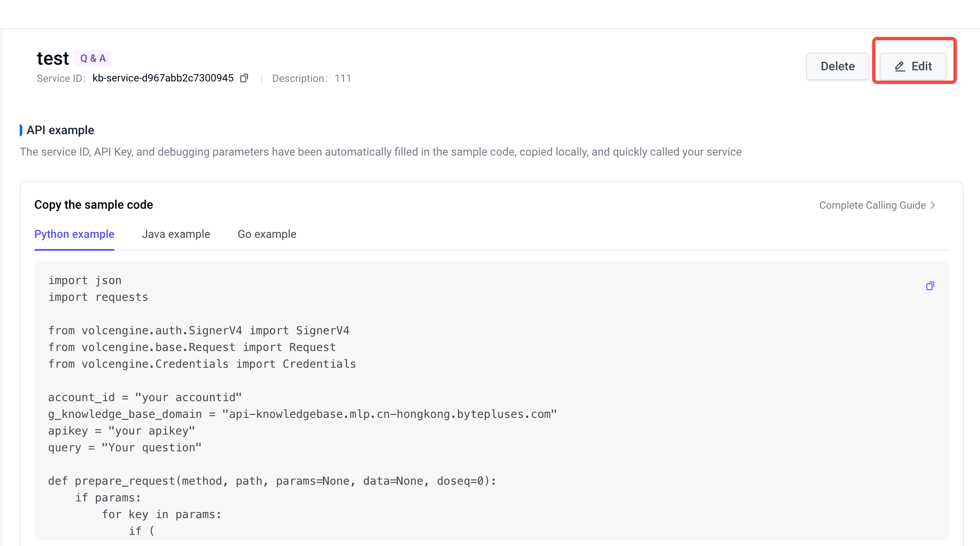Image resolution: width=980 pixels, height=546 pixels.
Task: Click the API example section heading
Action: (x=60, y=130)
